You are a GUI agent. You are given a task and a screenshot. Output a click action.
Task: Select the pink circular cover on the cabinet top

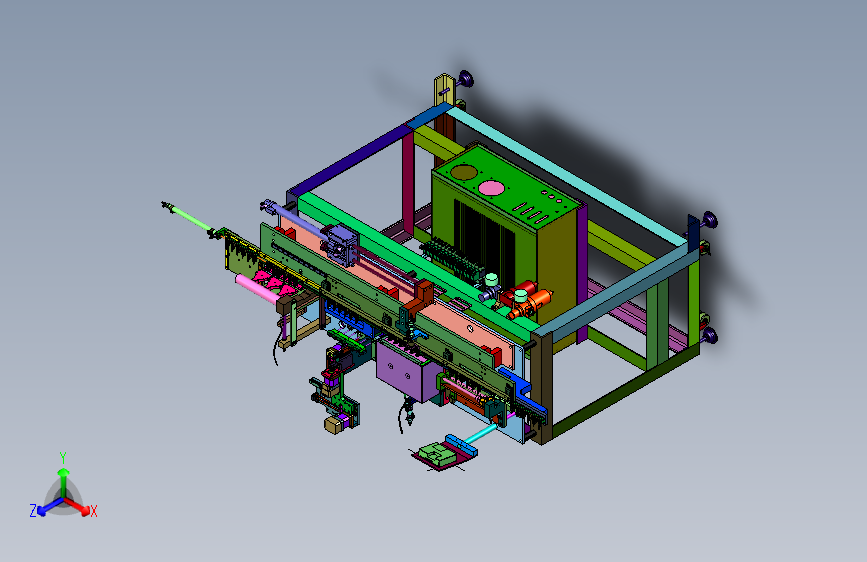click(491, 188)
